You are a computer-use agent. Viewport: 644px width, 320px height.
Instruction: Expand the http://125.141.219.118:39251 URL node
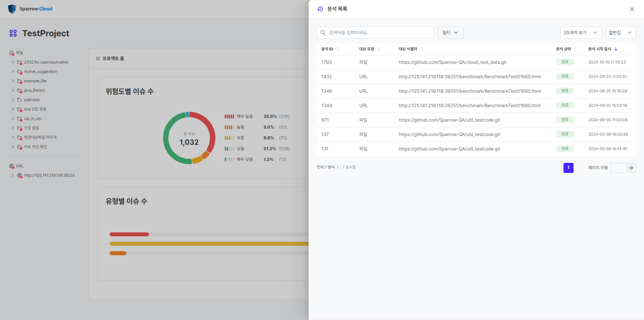(x=13, y=175)
